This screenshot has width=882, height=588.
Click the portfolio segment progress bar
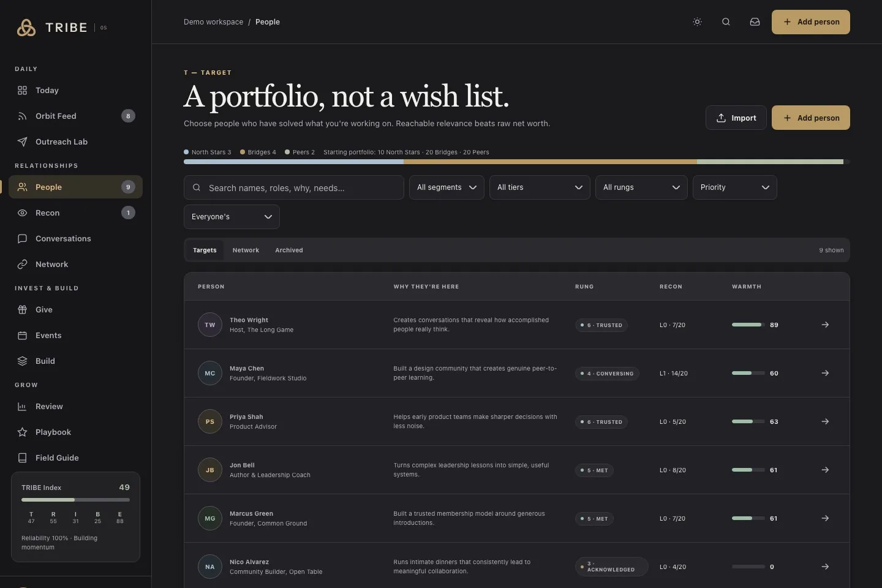pyautogui.click(x=517, y=162)
